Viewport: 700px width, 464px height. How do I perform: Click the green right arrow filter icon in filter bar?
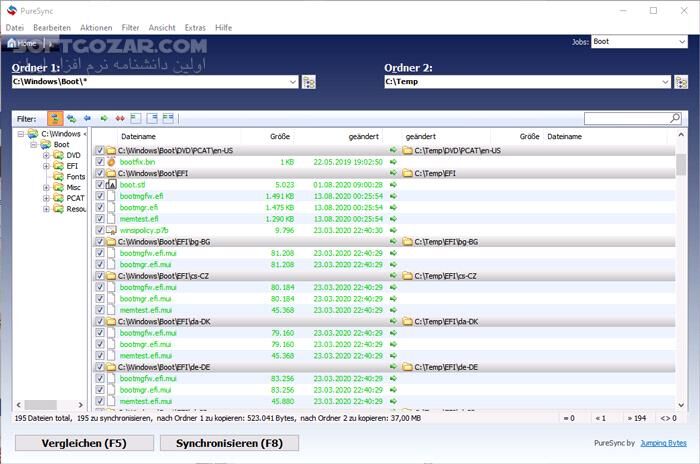pyautogui.click(x=104, y=118)
